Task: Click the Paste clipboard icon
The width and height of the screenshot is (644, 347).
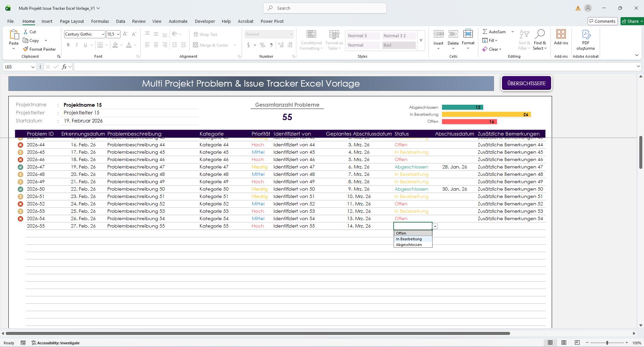Action: pos(14,35)
